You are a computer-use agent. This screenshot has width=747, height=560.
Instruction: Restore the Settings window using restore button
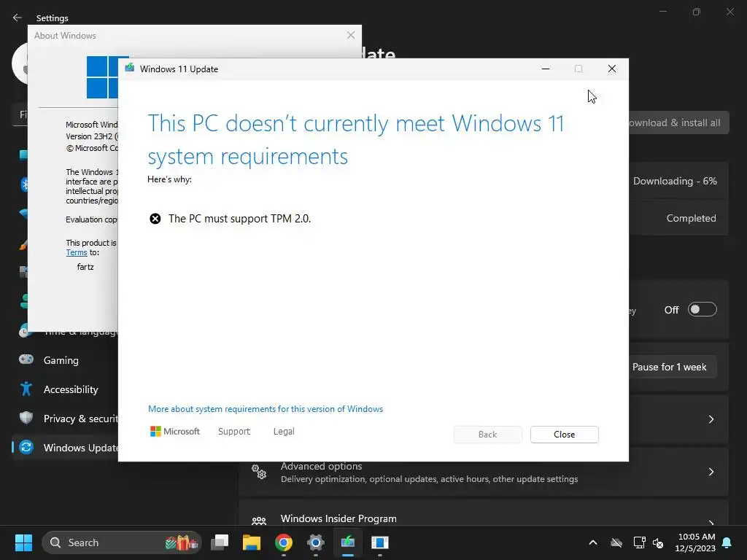697,12
